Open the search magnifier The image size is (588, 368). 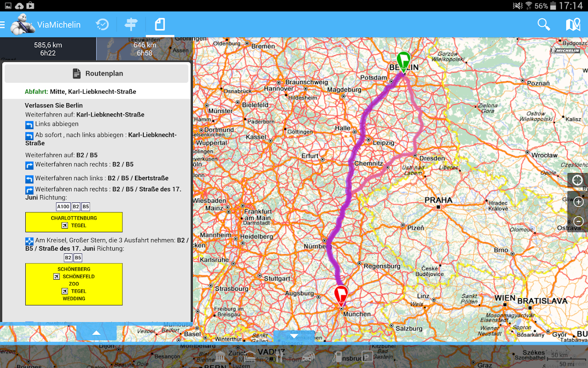click(x=543, y=25)
